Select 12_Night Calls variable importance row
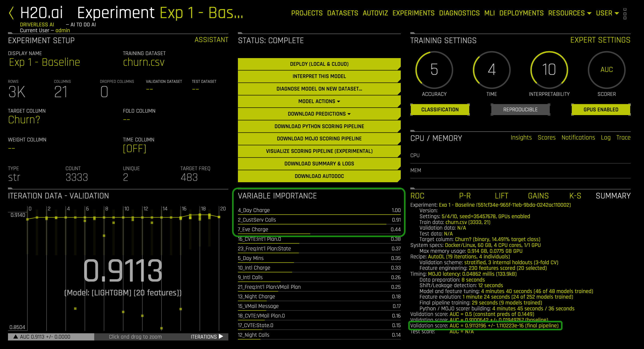 tap(319, 335)
